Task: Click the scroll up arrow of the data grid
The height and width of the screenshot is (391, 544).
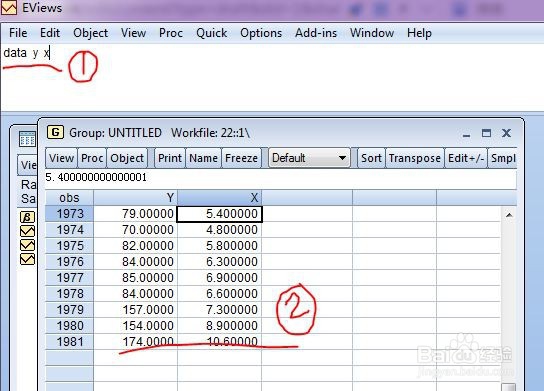Action: pyautogui.click(x=509, y=215)
